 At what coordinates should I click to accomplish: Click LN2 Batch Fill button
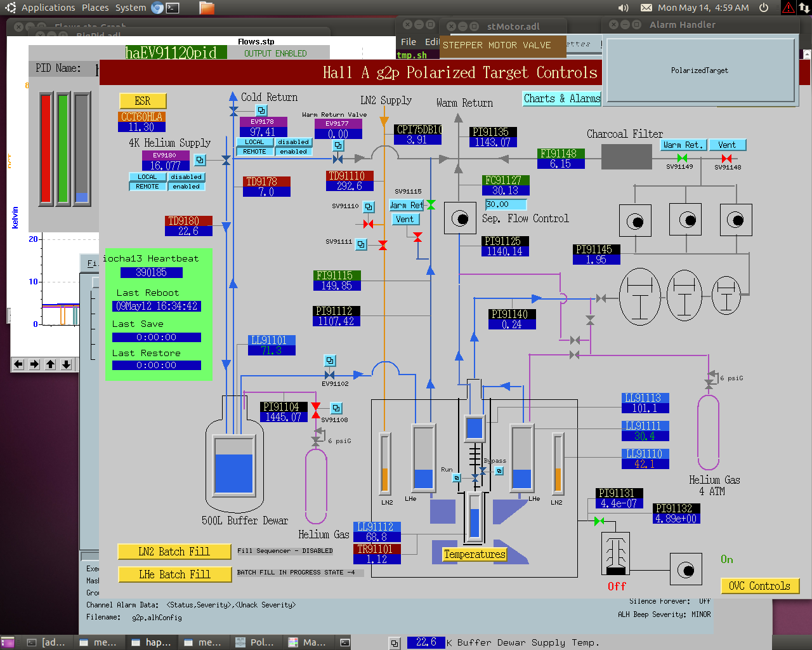[x=174, y=552]
